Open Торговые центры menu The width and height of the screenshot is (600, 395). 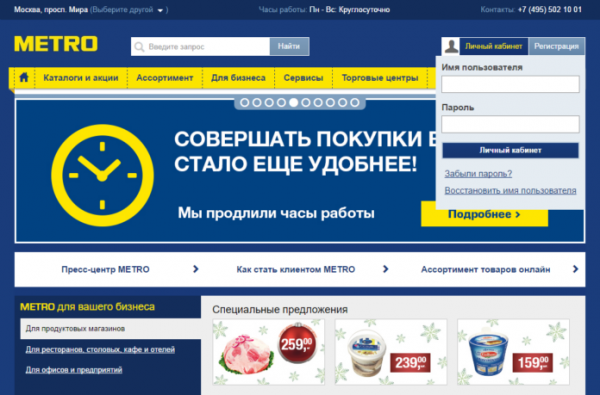pos(380,78)
